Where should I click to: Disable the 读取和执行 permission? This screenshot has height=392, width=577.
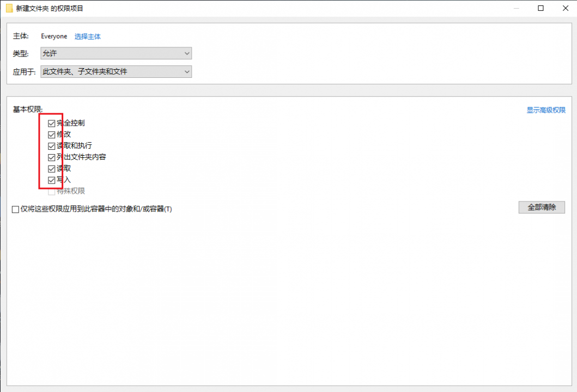coord(52,146)
